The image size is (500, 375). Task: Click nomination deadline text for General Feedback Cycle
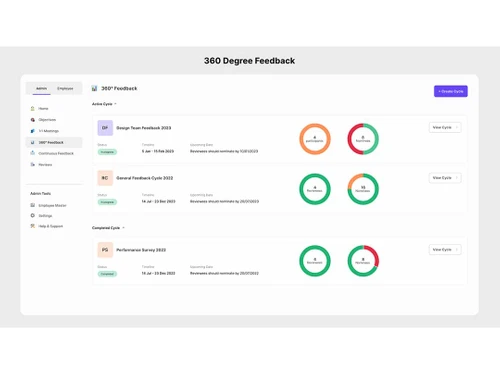pyautogui.click(x=224, y=201)
